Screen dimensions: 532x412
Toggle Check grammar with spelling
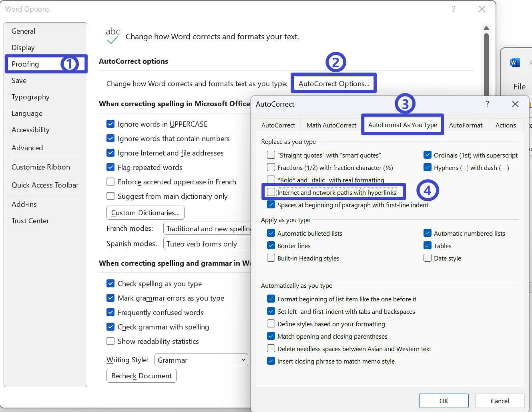tap(110, 327)
